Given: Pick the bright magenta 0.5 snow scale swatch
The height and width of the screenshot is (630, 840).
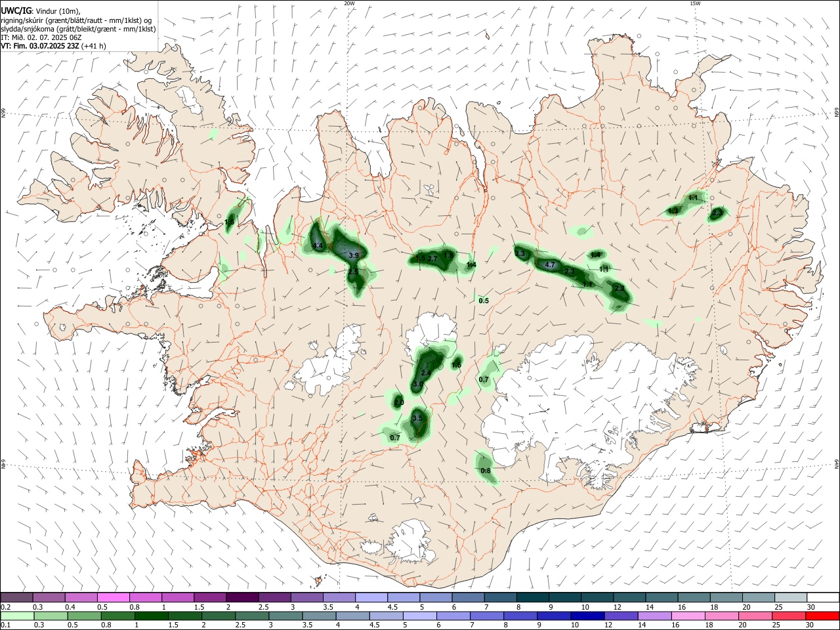Looking at the screenshot, I should point(113,597).
